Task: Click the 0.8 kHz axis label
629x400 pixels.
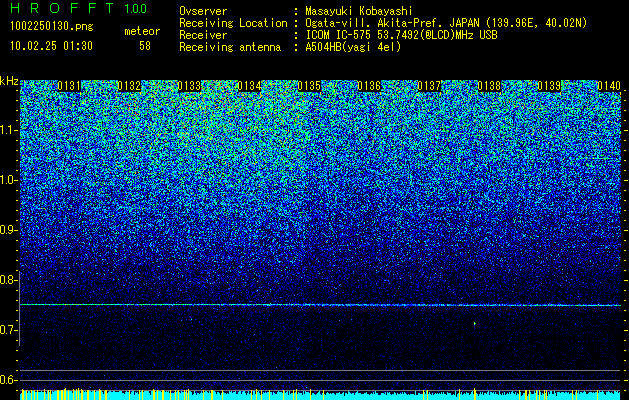Action: (9, 280)
